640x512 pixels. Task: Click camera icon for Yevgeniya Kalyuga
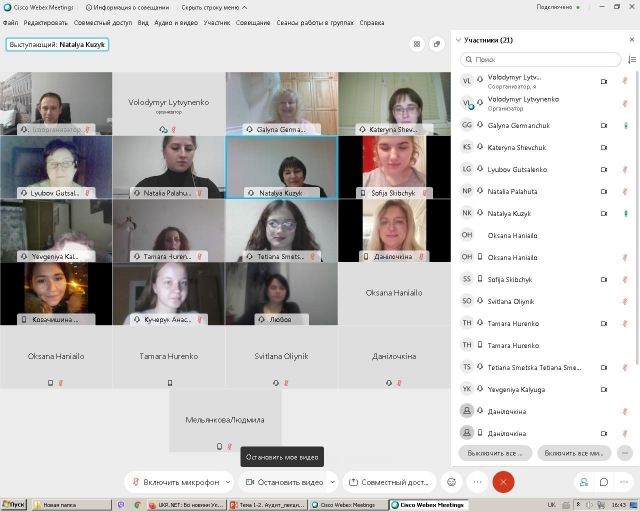pyautogui.click(x=604, y=390)
